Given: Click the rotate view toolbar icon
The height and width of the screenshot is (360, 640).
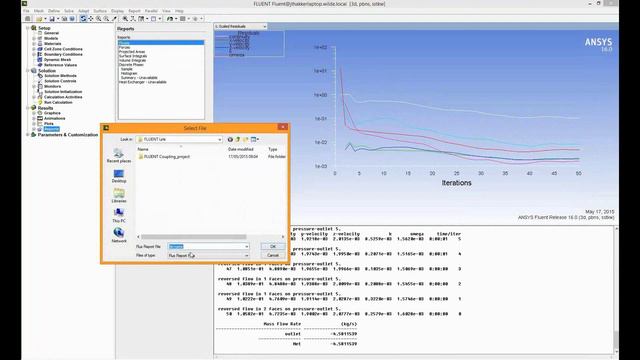Looking at the screenshot, I should coord(83,19).
